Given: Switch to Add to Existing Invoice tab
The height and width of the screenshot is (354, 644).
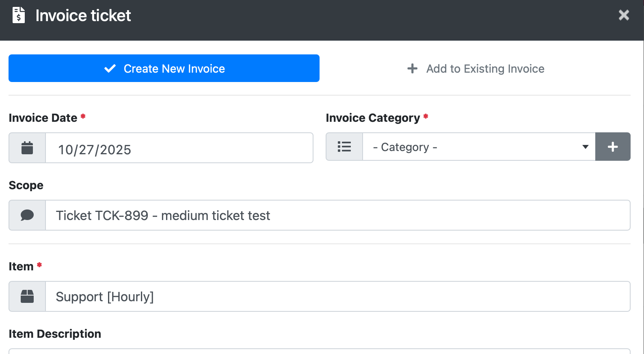Looking at the screenshot, I should (x=475, y=69).
